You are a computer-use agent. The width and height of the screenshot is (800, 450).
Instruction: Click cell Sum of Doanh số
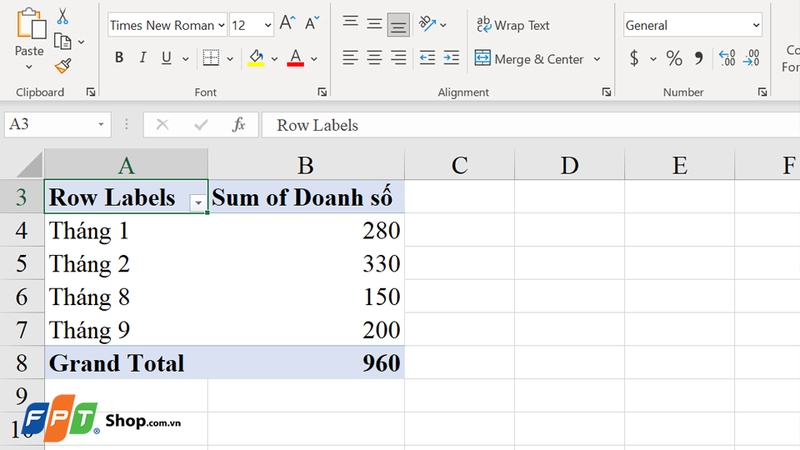(x=306, y=196)
